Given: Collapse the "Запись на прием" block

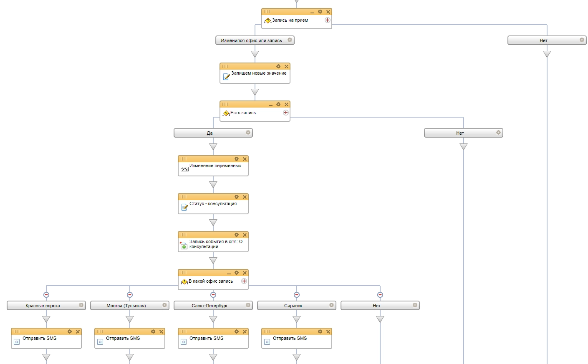Looking at the screenshot, I should pos(312,13).
